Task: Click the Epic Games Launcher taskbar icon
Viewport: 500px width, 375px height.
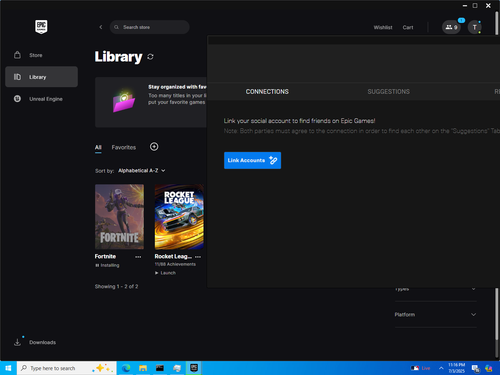Action: tap(194, 368)
